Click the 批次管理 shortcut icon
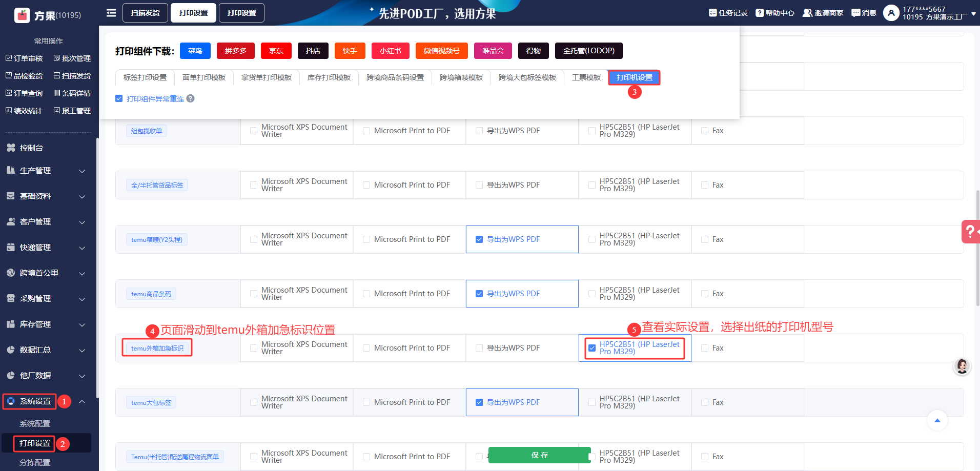This screenshot has width=980, height=471. click(57, 58)
